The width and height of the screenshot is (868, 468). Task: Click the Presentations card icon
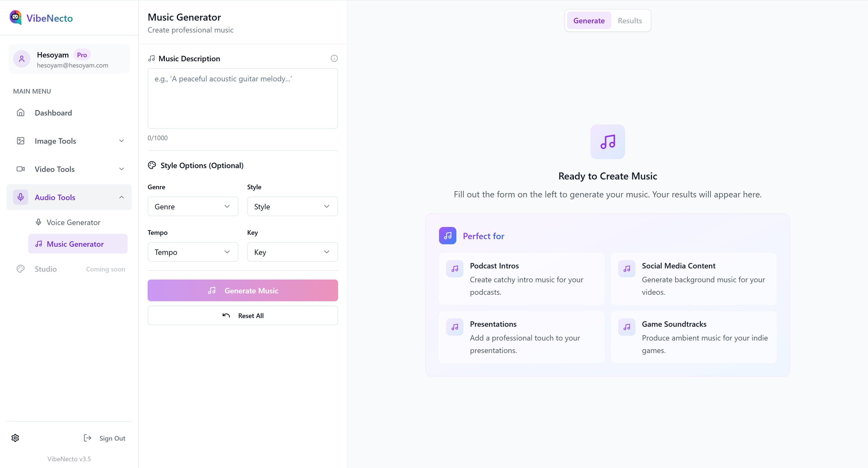(454, 327)
